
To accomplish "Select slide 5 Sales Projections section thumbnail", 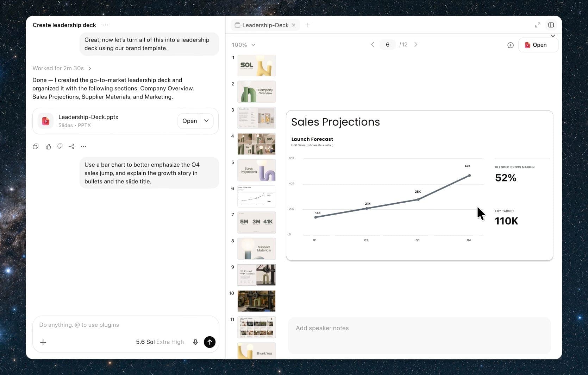I will pos(257,170).
